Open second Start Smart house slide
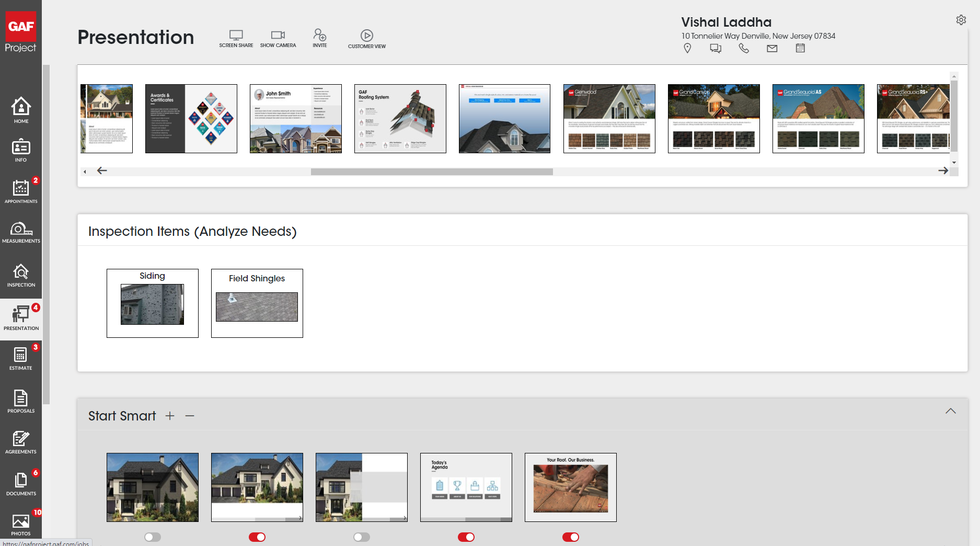Viewport: 980px width, 546px height. (x=257, y=487)
